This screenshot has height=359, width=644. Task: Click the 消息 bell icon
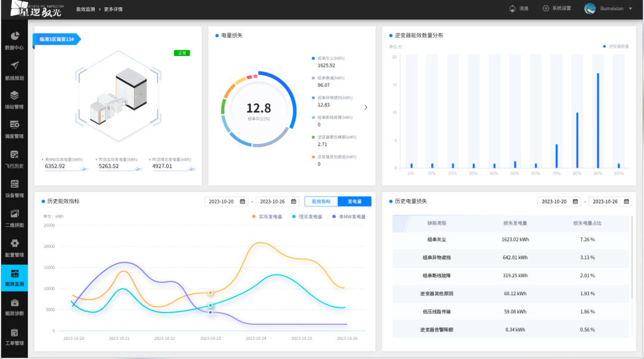(512, 8)
